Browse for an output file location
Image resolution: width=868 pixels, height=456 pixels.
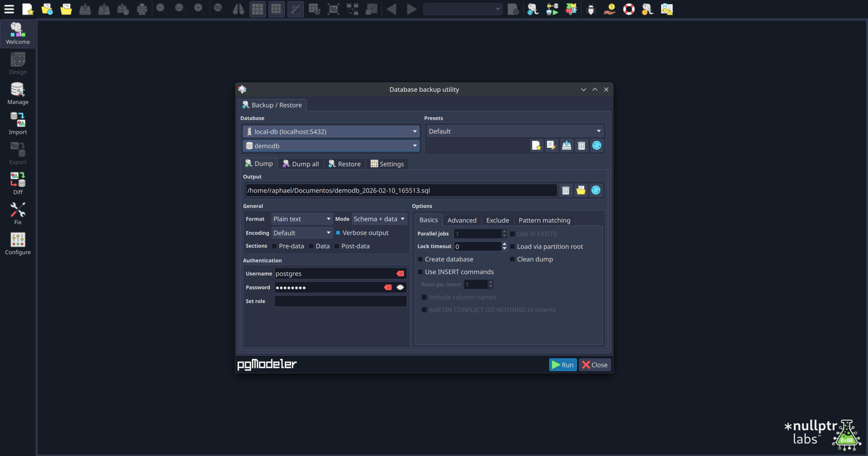tap(580, 190)
